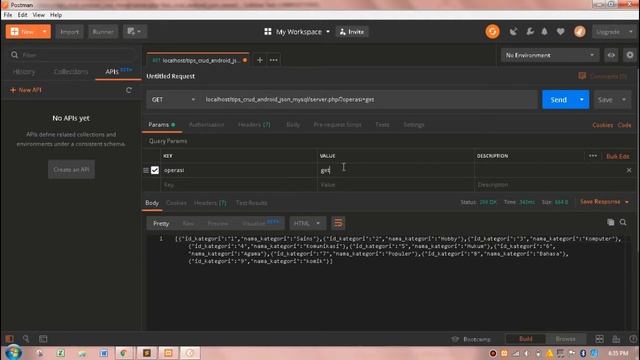Open find and replace in status bar
The width and height of the screenshot is (640, 360).
[x=26, y=339]
